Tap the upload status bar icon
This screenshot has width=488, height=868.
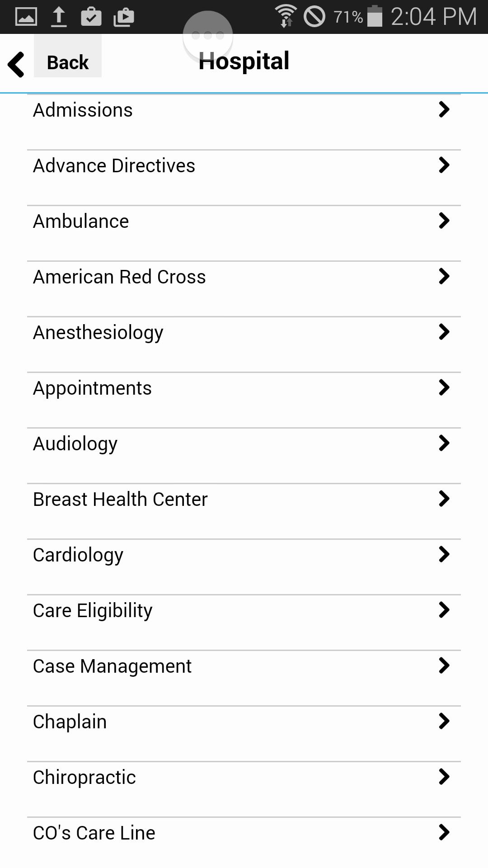tap(59, 17)
